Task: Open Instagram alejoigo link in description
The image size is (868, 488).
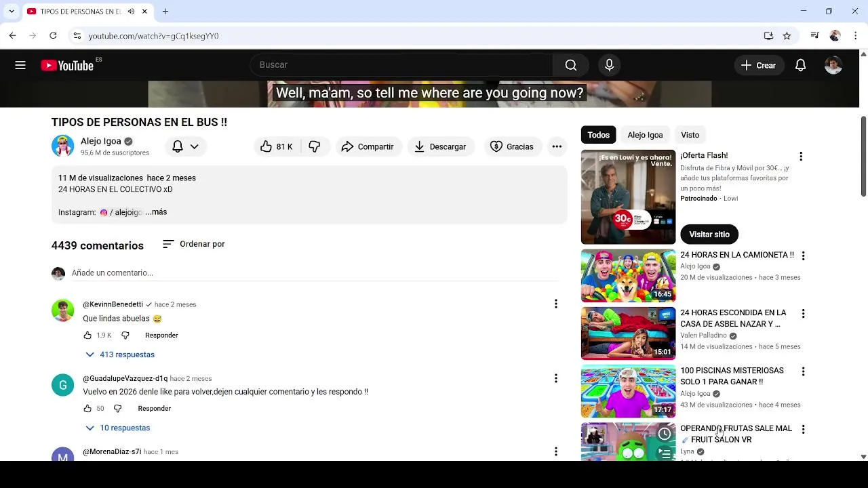Action: [121, 212]
